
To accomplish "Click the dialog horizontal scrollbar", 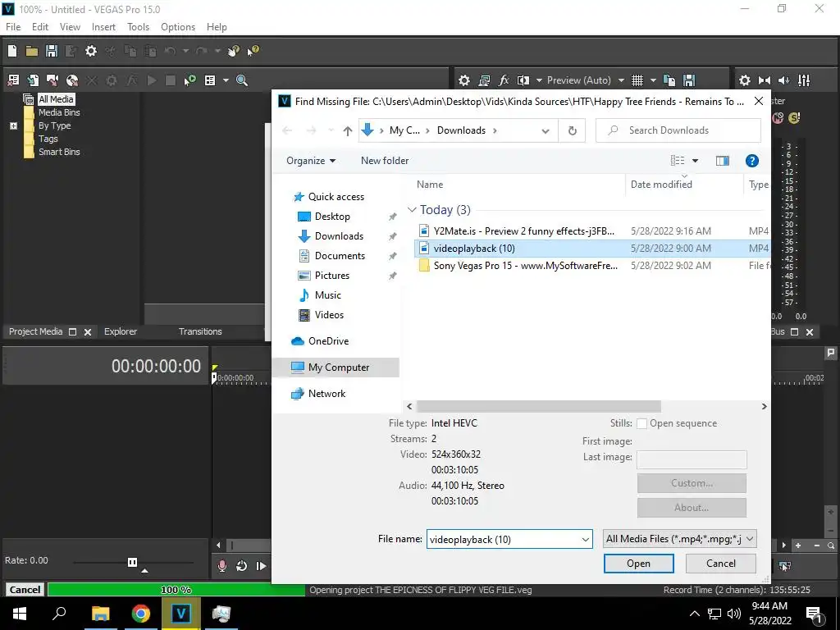I will point(538,407).
